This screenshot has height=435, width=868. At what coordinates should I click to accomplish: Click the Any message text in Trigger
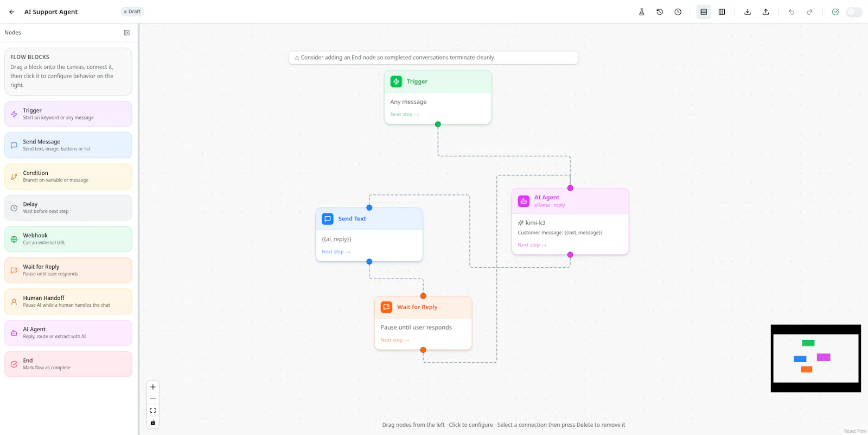409,102
